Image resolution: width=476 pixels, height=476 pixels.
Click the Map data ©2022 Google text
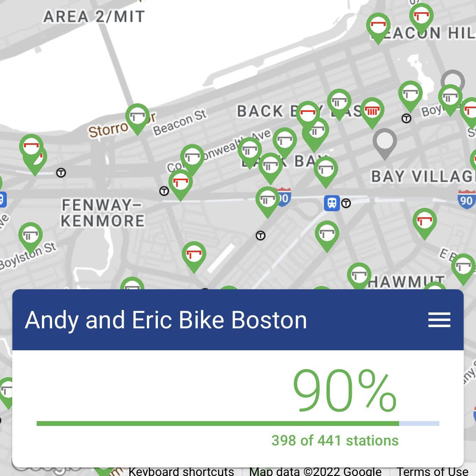[x=315, y=472]
